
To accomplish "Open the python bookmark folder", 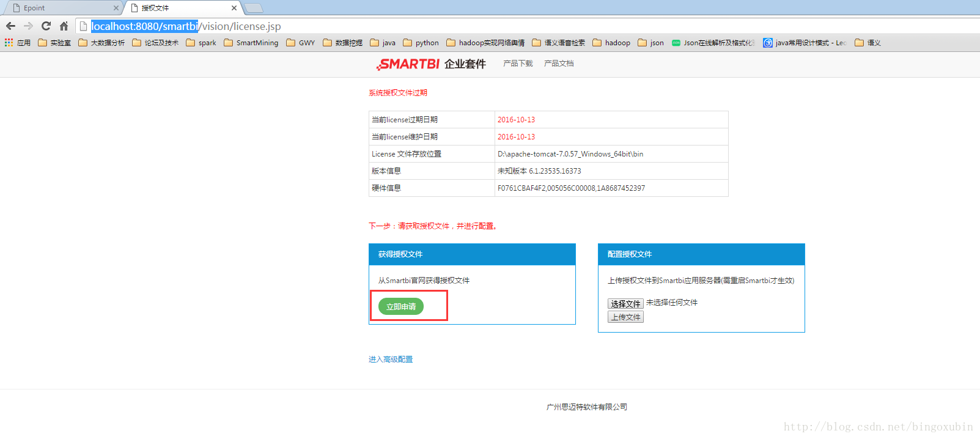I will (421, 43).
